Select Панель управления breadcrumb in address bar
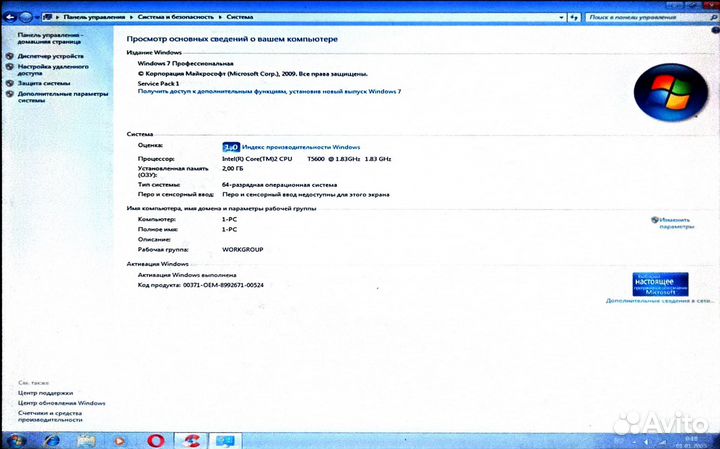The height and width of the screenshot is (449, 720). pos(88,18)
